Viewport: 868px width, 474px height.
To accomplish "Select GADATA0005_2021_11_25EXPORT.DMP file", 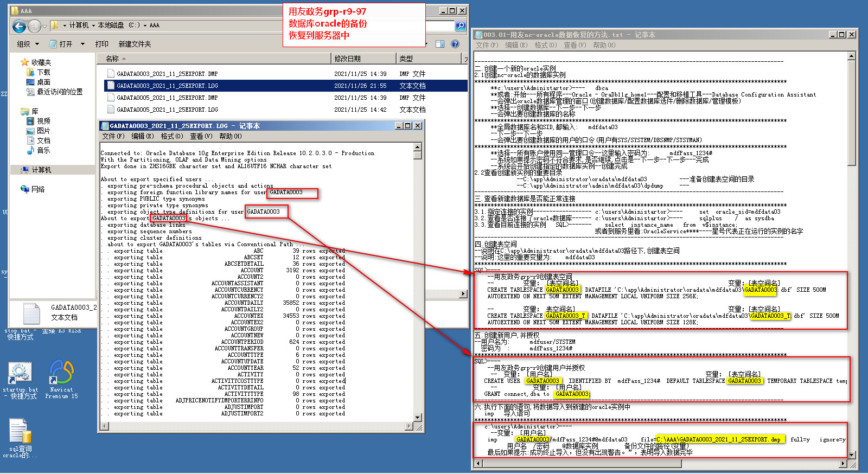I will pos(167,98).
